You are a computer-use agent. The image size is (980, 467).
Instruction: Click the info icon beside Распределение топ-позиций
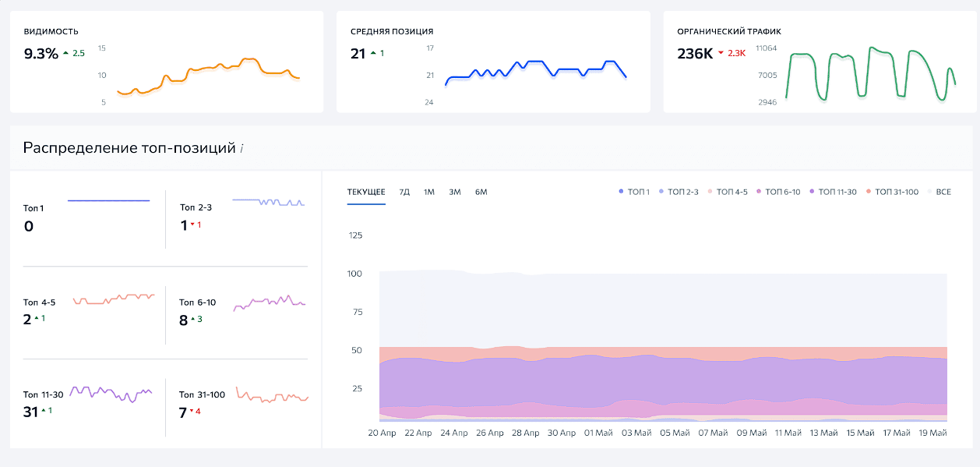click(x=241, y=148)
